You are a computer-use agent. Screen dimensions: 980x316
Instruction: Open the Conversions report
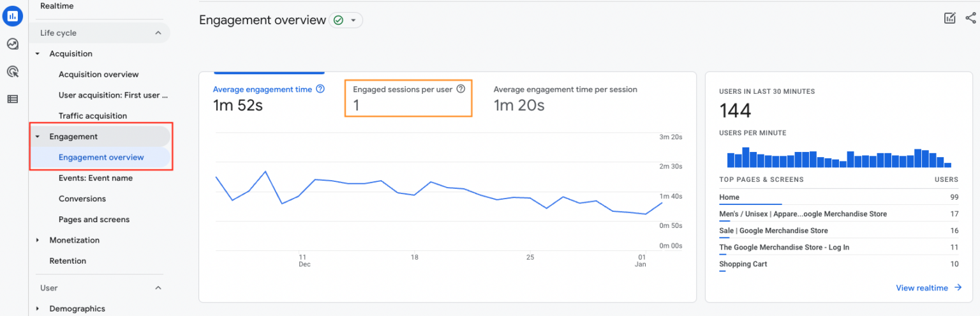82,199
